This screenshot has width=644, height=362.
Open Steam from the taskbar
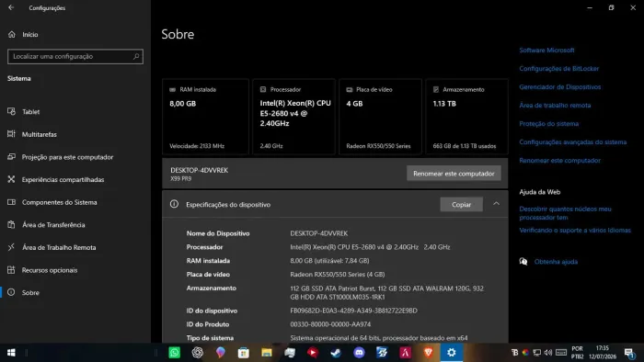pos(336,353)
